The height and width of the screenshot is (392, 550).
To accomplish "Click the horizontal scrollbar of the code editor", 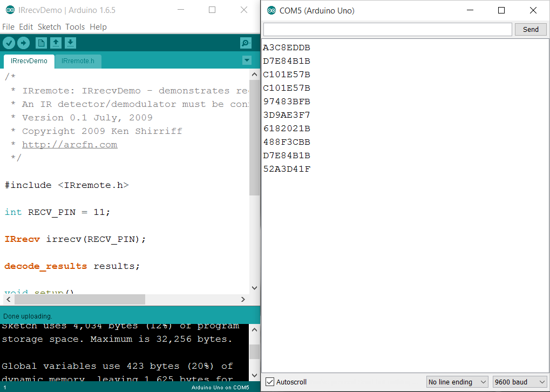I will click(80, 299).
